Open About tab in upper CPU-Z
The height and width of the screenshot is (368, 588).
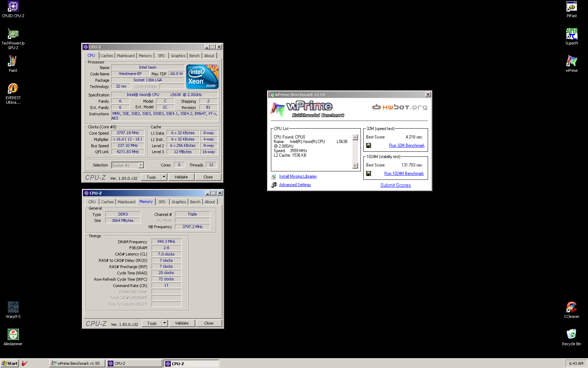click(209, 56)
